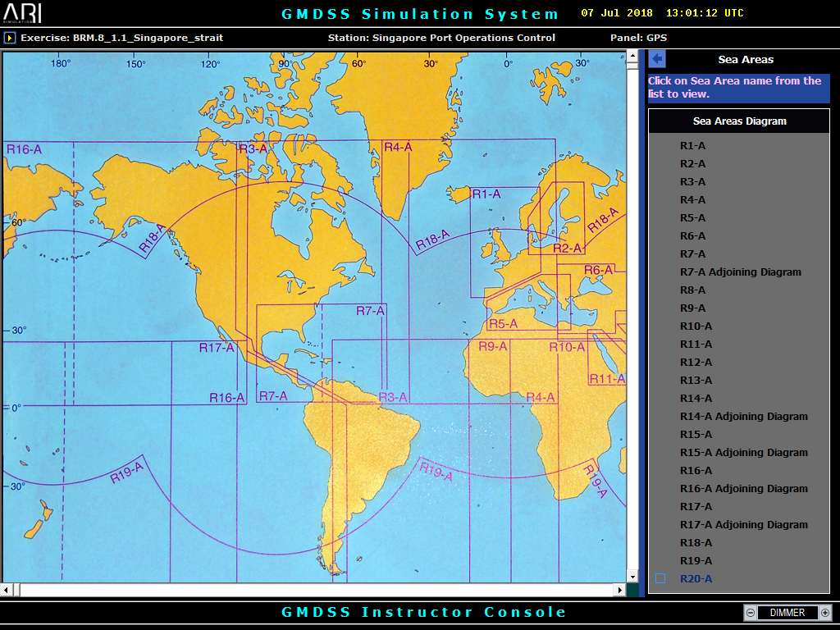Select the highlighted R20-A list entry
840x630 pixels.
coord(696,578)
